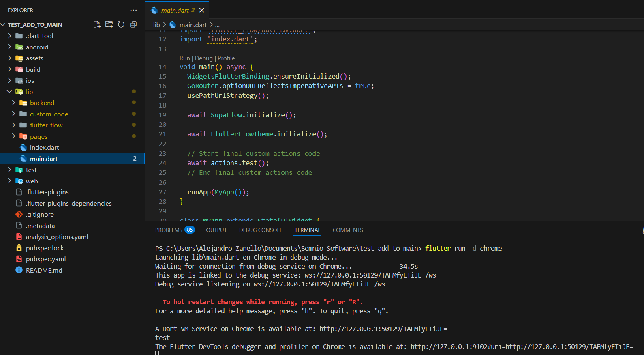Click the analysis_options.yaml file icon
This screenshot has height=355, width=644.
[19, 237]
